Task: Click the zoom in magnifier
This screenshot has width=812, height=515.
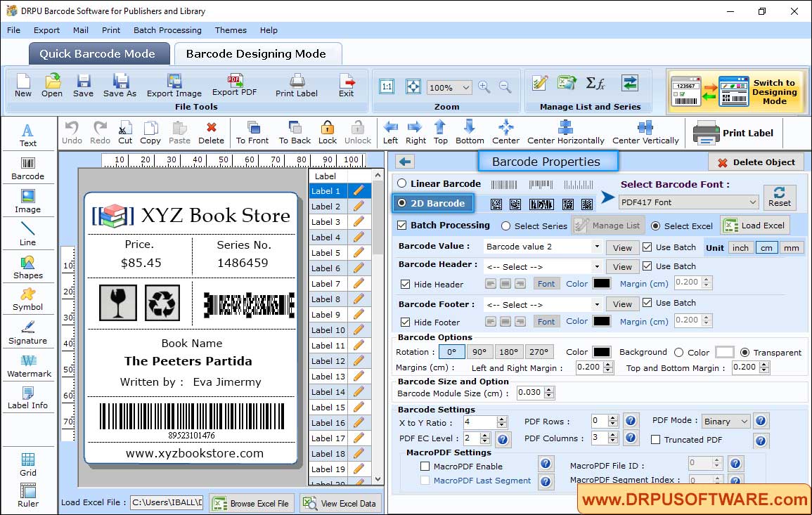Action: point(484,87)
